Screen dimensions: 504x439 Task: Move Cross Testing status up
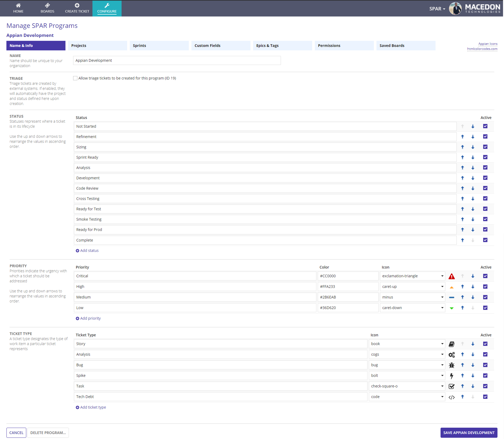pyautogui.click(x=462, y=199)
